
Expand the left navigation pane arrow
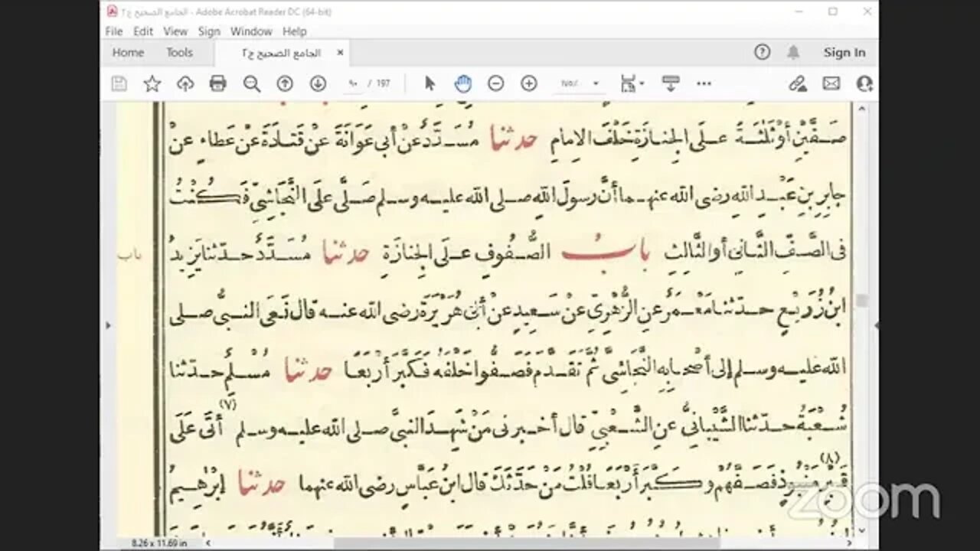(108, 325)
